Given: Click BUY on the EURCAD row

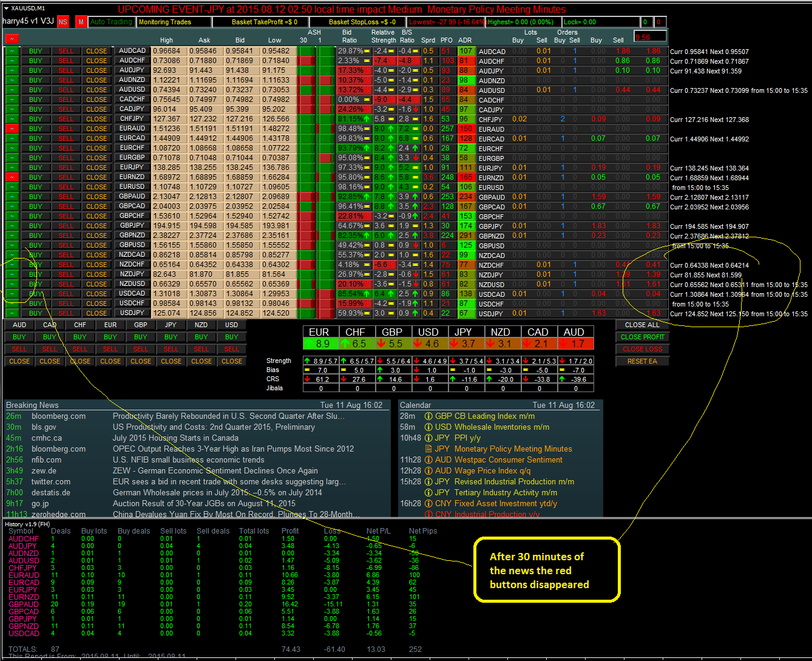Looking at the screenshot, I should 36,138.
